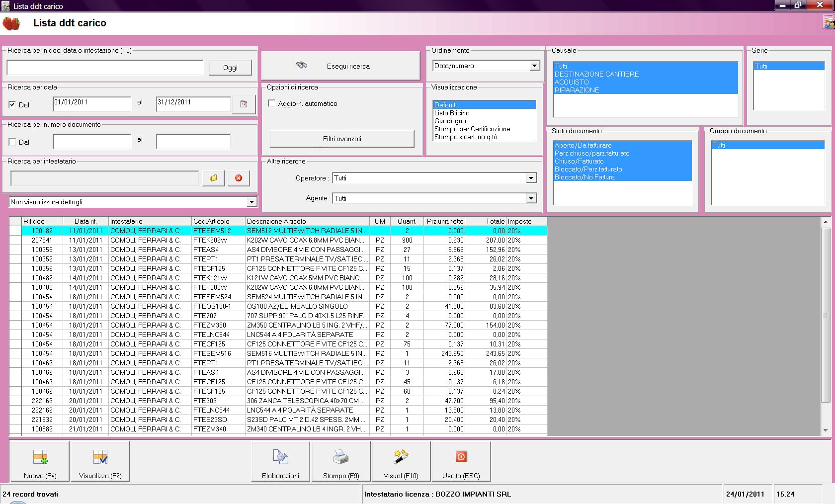The width and height of the screenshot is (835, 504).
Task: Select ACQUISTO in the Causale list
Action: pyautogui.click(x=571, y=82)
